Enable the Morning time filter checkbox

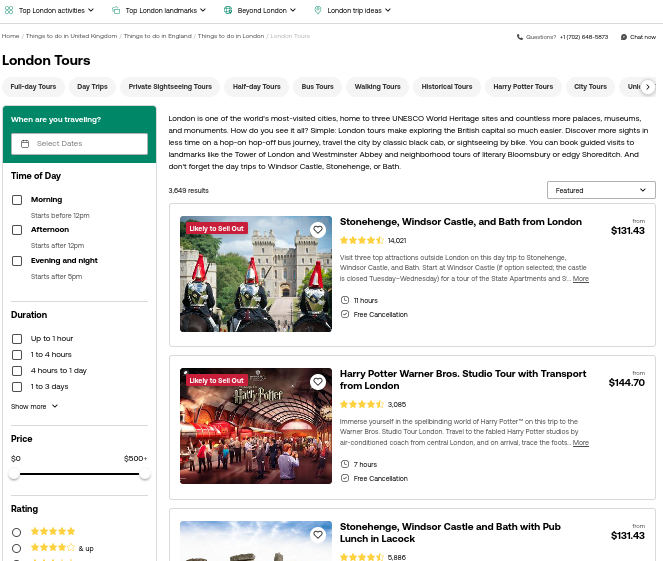tap(17, 200)
